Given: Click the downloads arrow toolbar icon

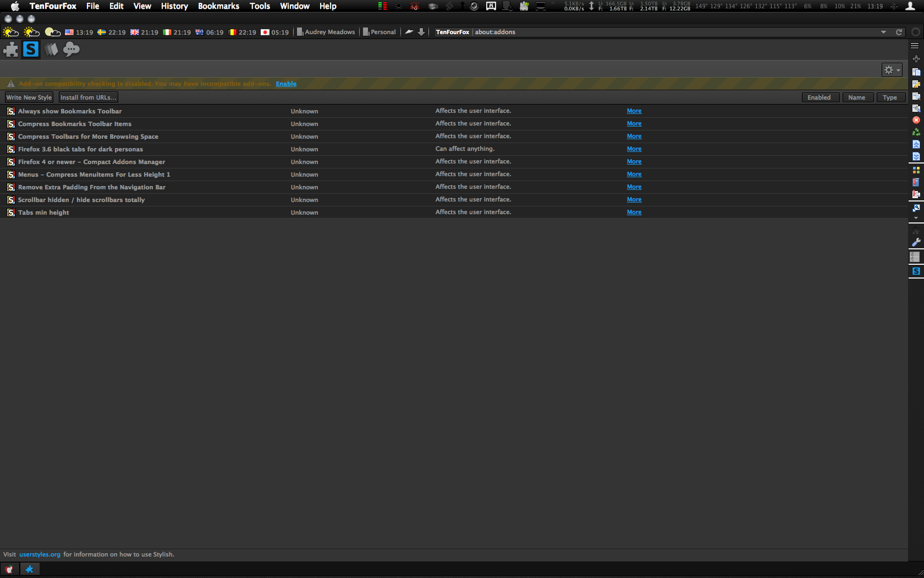Looking at the screenshot, I should [421, 32].
